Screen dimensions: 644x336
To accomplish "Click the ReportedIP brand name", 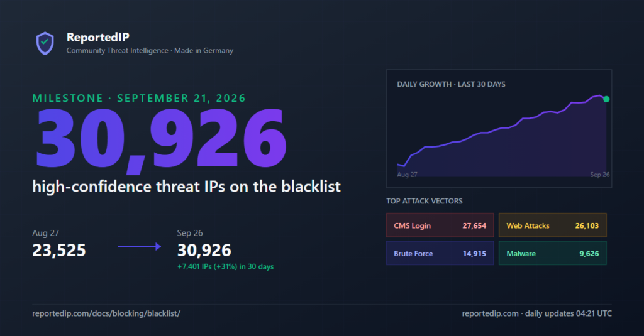I will coord(97,37).
